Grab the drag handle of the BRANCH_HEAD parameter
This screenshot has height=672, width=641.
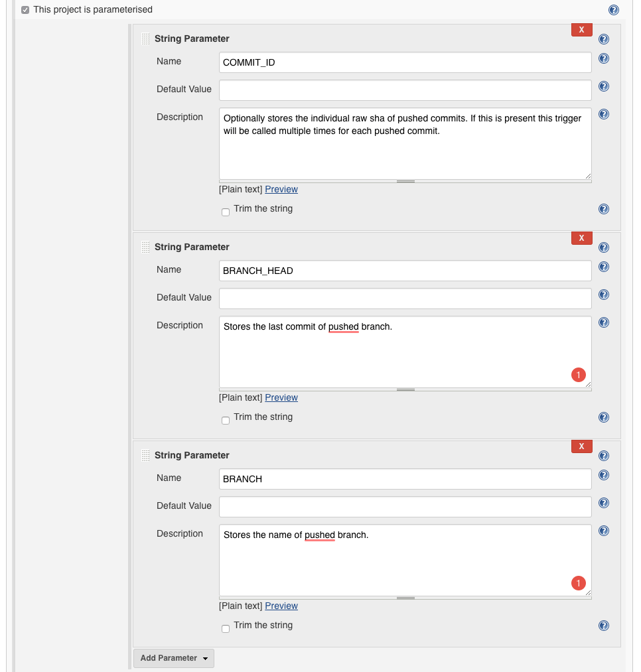tap(145, 247)
